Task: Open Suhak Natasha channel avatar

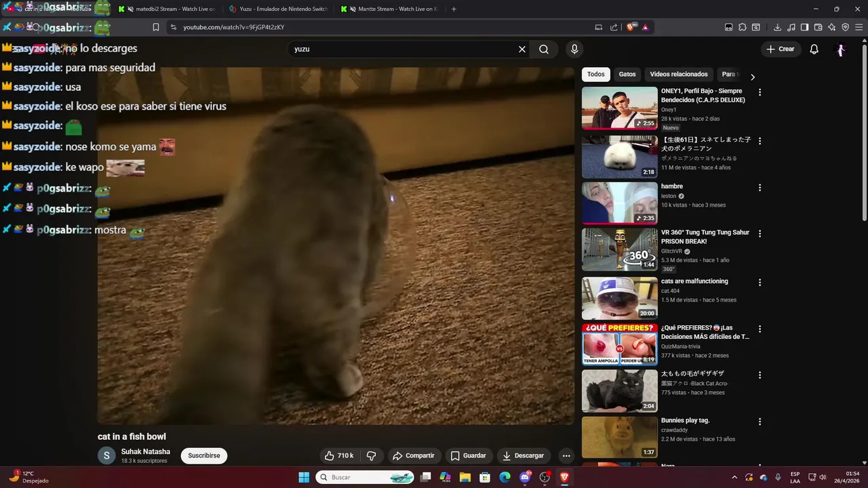Action: point(106,455)
